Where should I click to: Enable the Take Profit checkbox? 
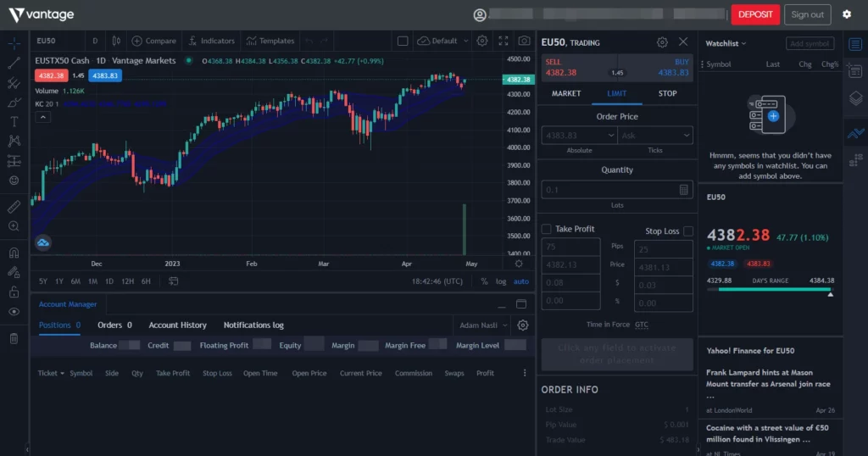(x=546, y=230)
